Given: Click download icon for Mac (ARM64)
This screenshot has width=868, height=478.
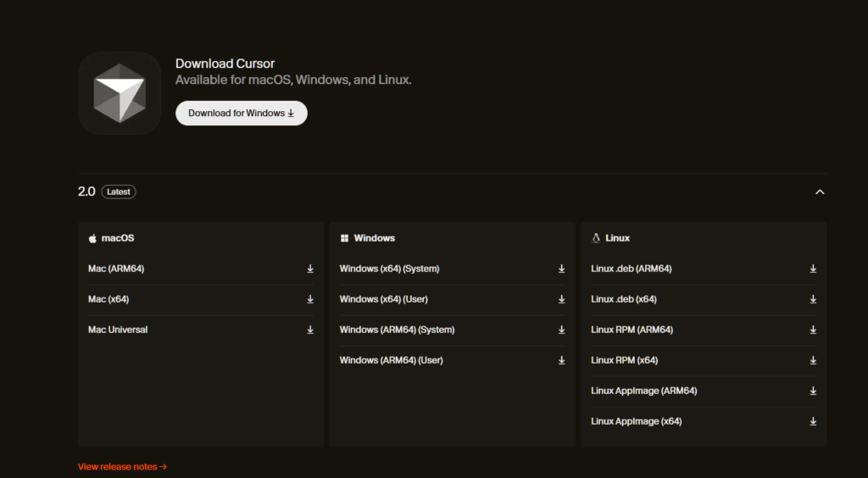Looking at the screenshot, I should pyautogui.click(x=310, y=269).
